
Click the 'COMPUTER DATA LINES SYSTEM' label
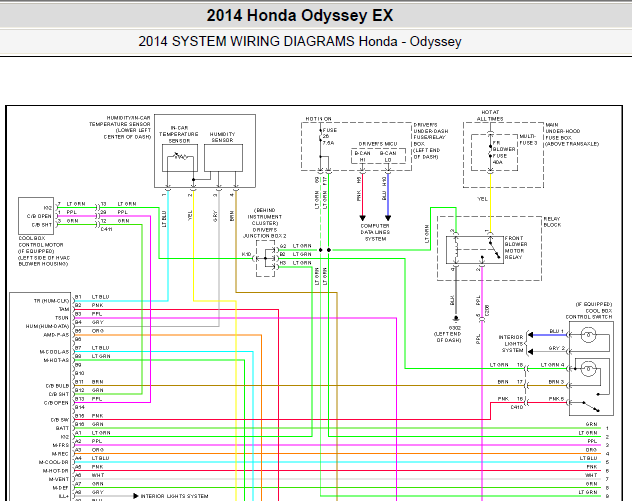pos(375,233)
